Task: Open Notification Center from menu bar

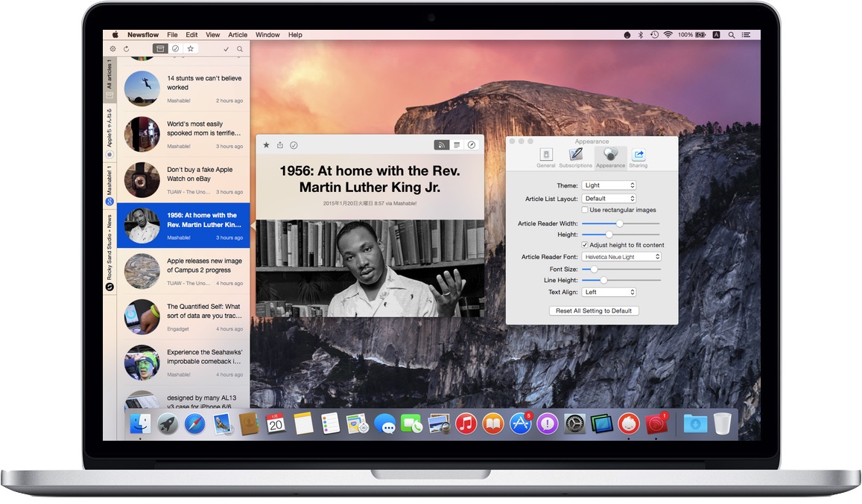Action: click(x=746, y=35)
